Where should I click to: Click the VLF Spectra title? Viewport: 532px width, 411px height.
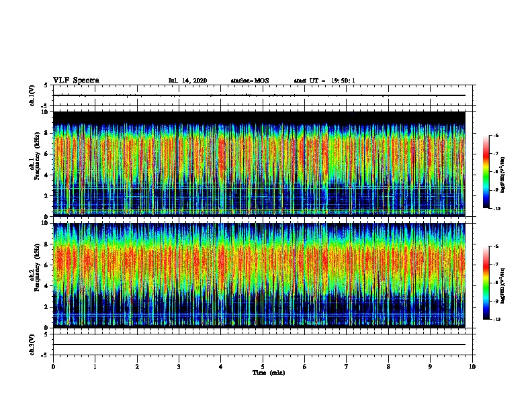point(76,81)
